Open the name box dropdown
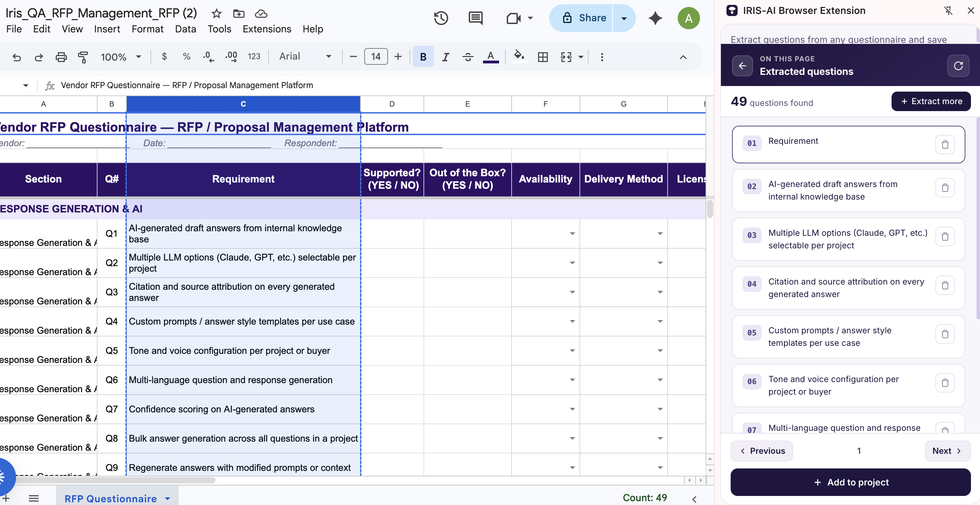The width and height of the screenshot is (980, 505). [25, 85]
